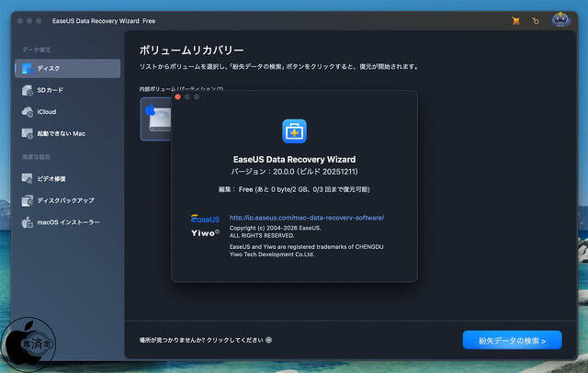588x373 pixels.
Task: Open 起動できない Mac option
Action: point(67,133)
